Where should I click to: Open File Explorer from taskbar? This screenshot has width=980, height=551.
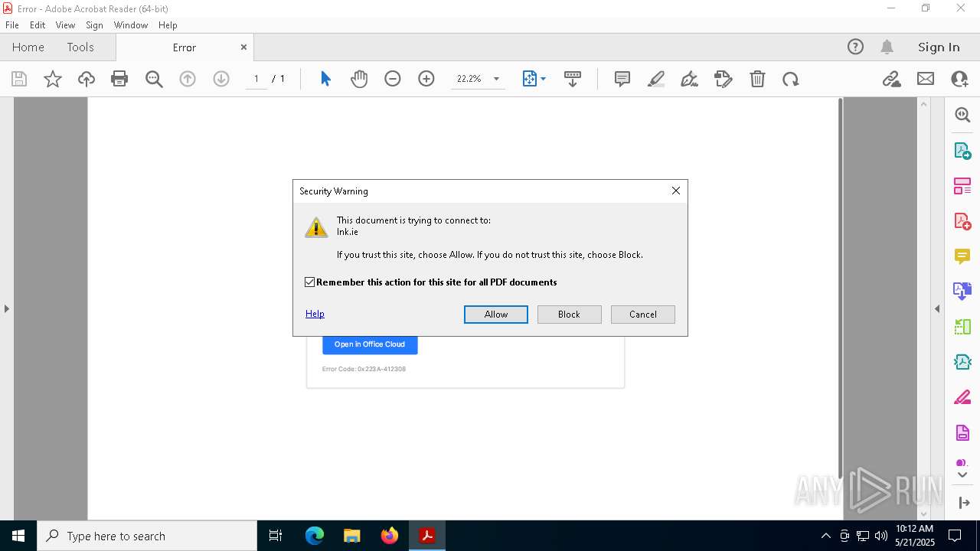[x=351, y=536]
